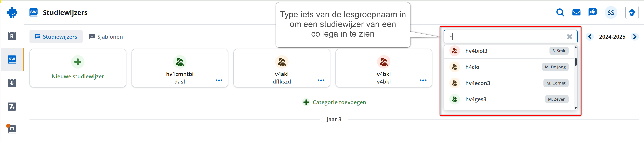
Task: Open the R module in sidebar
Action: click(12, 36)
